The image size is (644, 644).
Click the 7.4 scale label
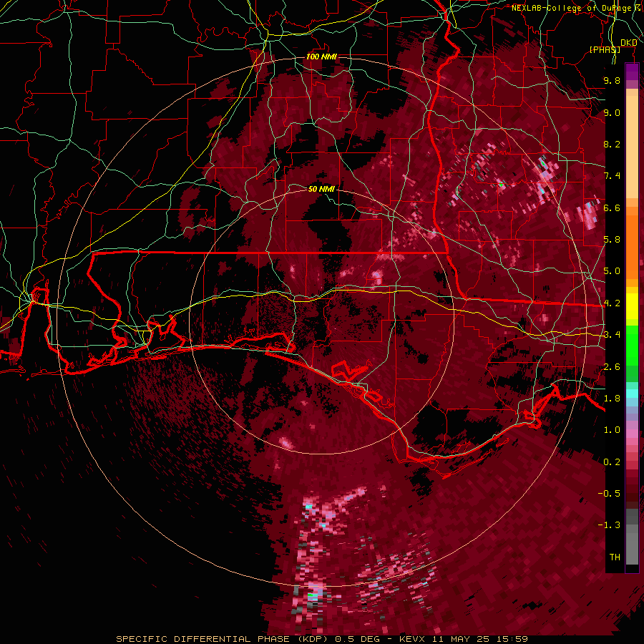click(612, 176)
